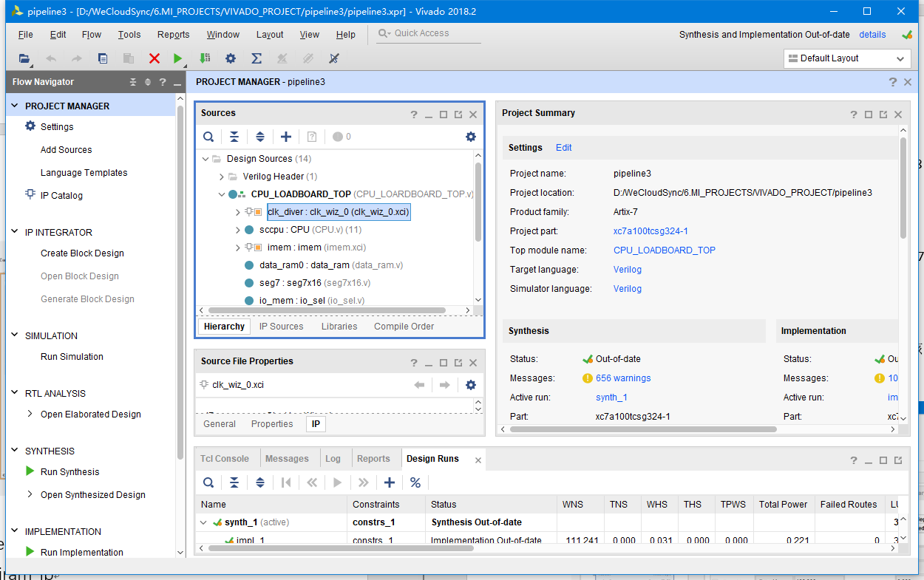
Task: Open IP Catalog in Flow Navigator
Action: pos(61,196)
